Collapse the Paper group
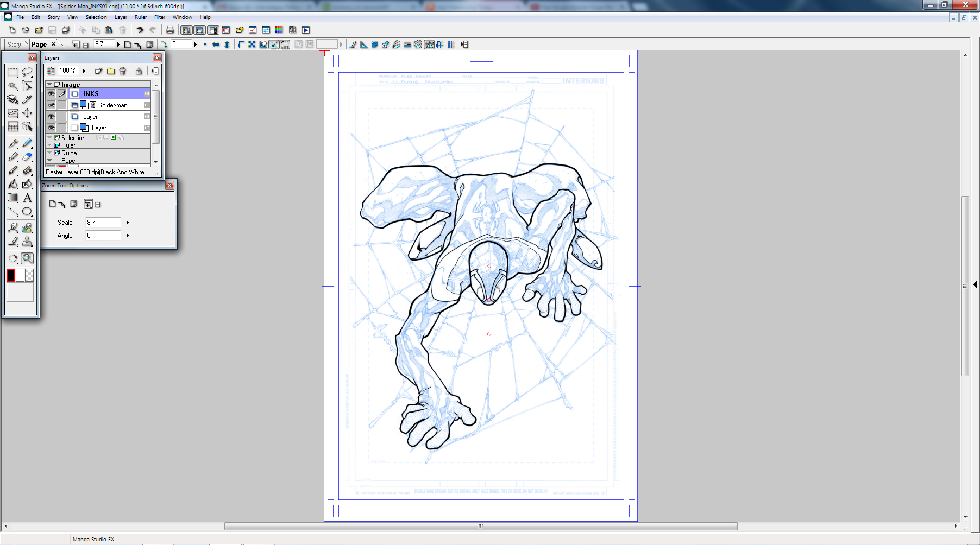980x545 pixels. point(49,161)
